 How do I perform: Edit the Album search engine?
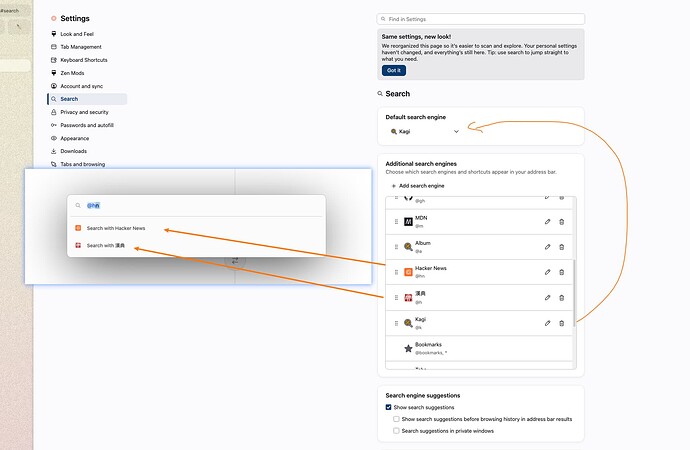click(547, 247)
